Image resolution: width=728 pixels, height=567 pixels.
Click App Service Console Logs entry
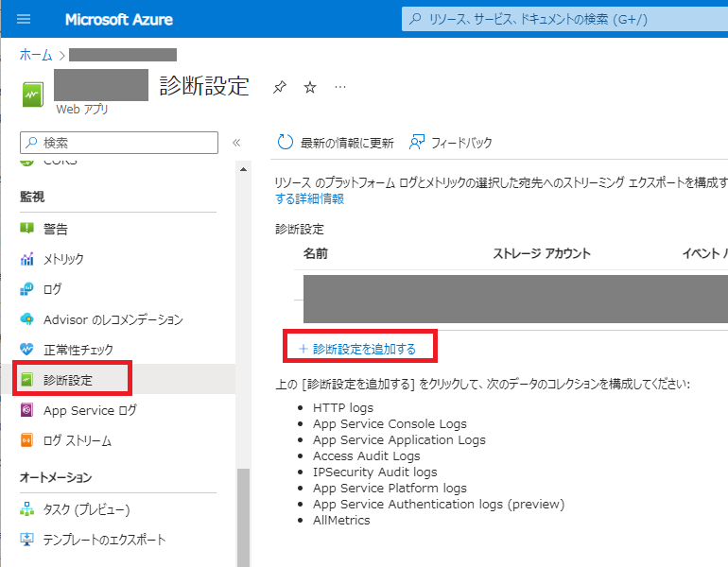coord(390,423)
